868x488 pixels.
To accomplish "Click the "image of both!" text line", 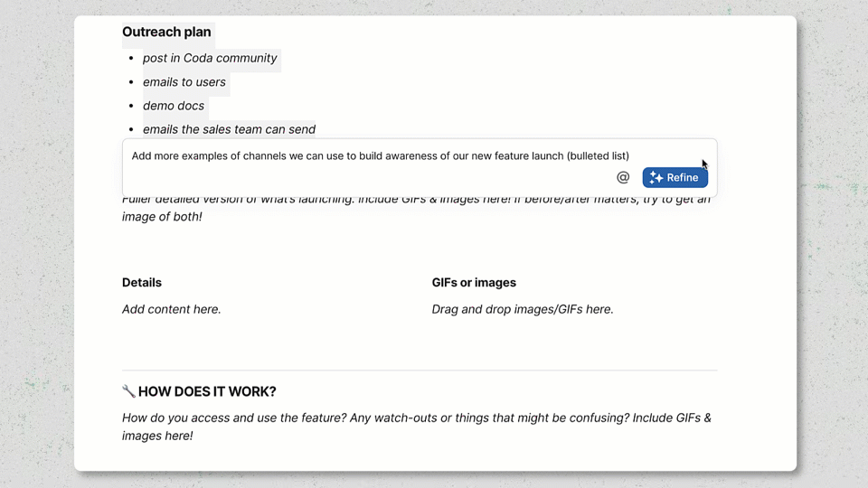I will click(162, 217).
